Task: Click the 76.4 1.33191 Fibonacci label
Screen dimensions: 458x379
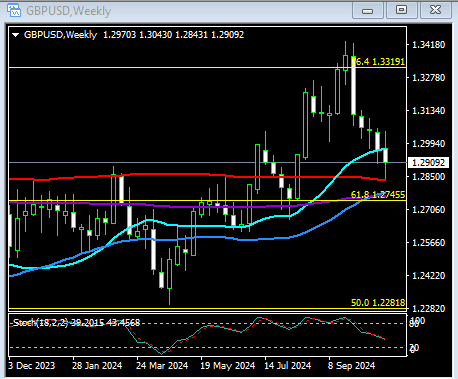Action: pos(378,62)
